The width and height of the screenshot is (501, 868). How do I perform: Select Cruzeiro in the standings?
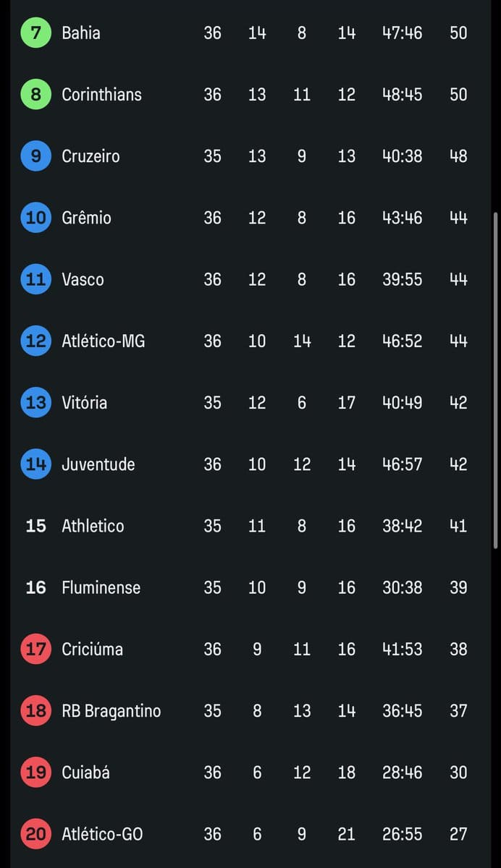(x=90, y=156)
